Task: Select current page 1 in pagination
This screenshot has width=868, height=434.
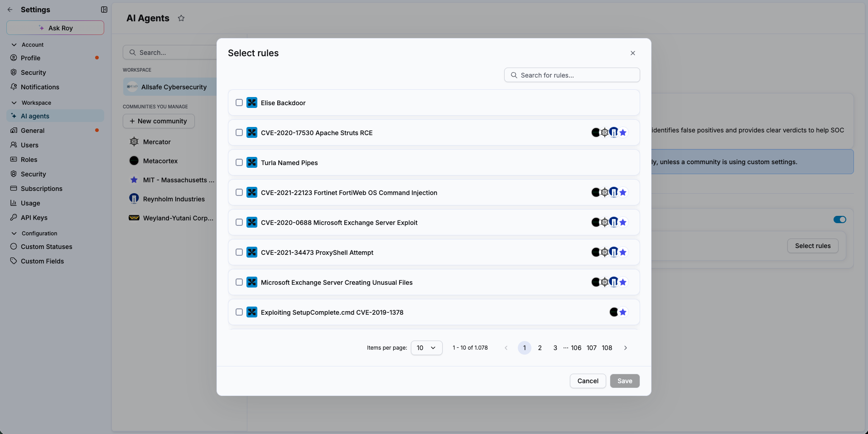Action: pos(524,348)
